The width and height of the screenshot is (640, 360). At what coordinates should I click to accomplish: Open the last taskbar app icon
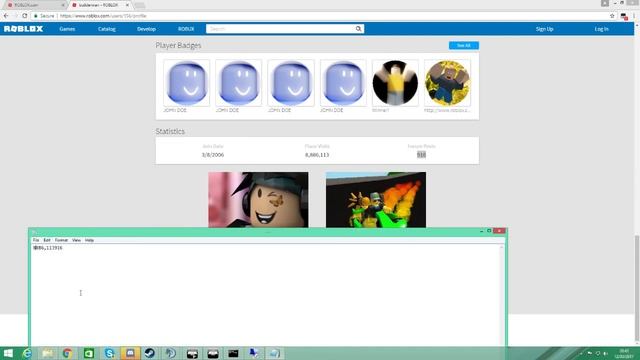275,353
